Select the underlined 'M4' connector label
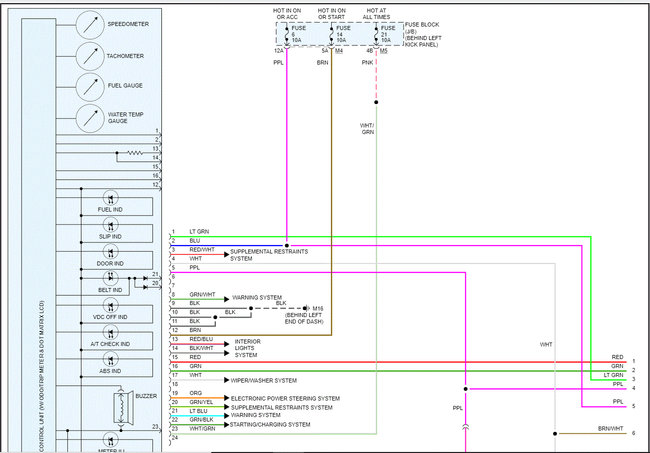The image size is (650, 453). [339, 51]
